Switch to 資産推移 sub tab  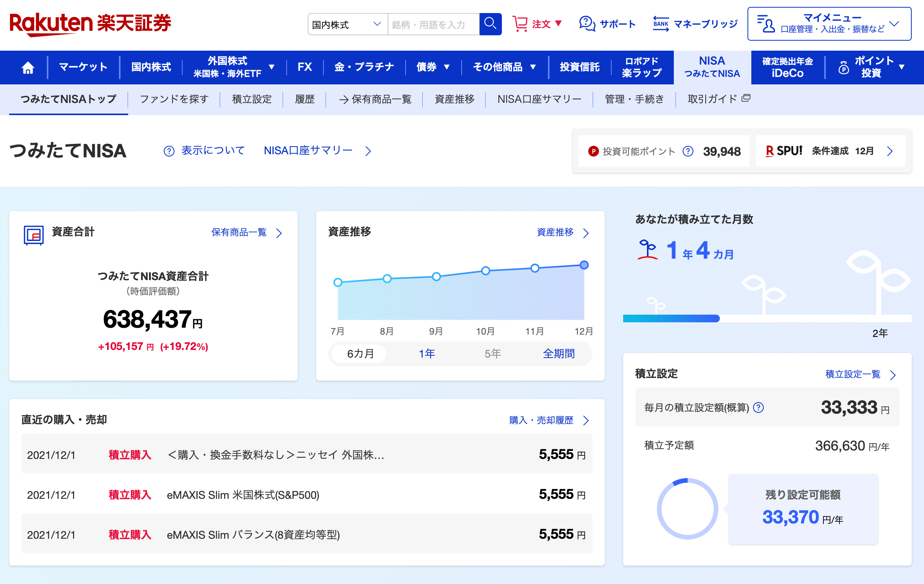[454, 99]
